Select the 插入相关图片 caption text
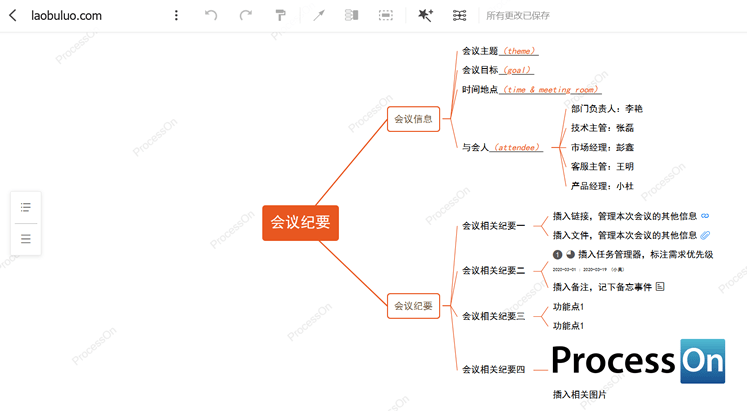Viewport: 747px width, 411px height. (580, 394)
